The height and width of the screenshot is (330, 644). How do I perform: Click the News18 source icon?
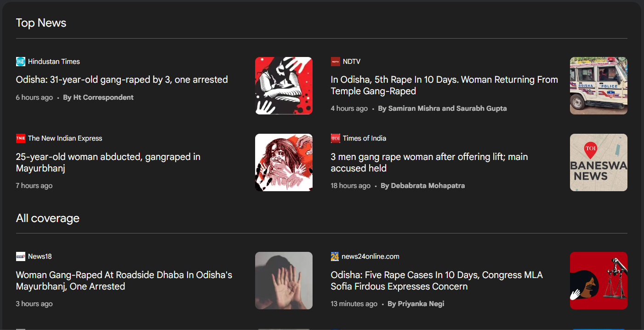pos(21,256)
